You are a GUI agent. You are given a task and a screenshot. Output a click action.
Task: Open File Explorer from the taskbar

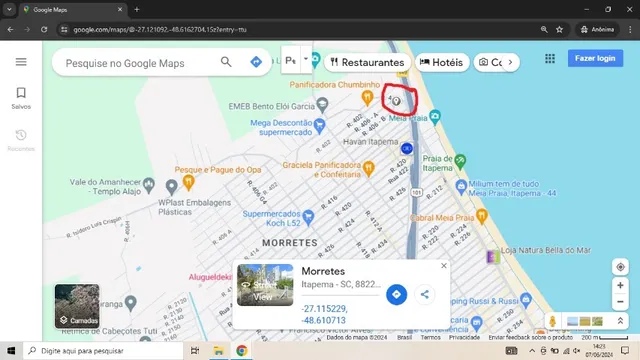pos(218,351)
